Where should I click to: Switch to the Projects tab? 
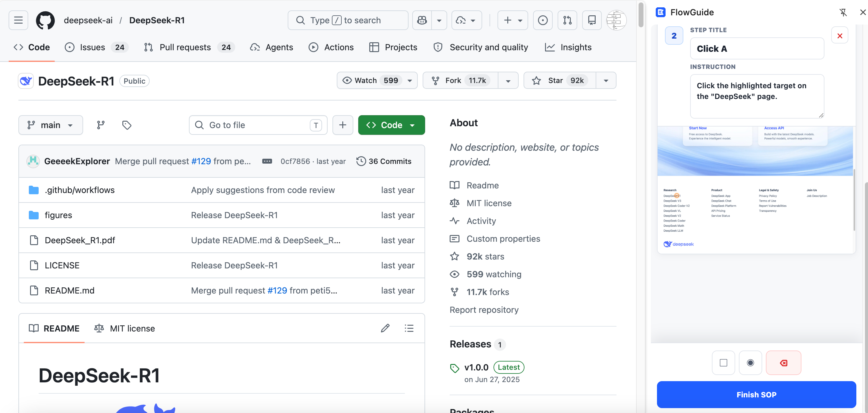[393, 47]
